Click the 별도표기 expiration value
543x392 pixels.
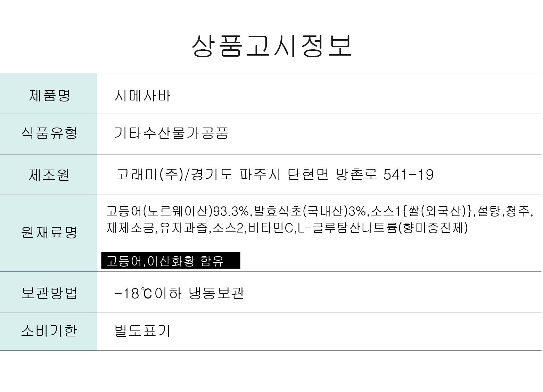[142, 331]
